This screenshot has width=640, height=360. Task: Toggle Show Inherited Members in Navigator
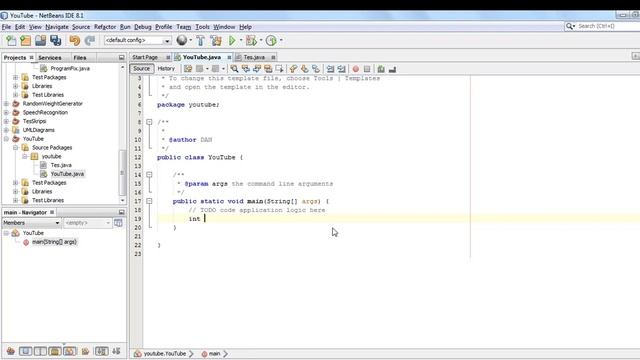click(x=11, y=351)
